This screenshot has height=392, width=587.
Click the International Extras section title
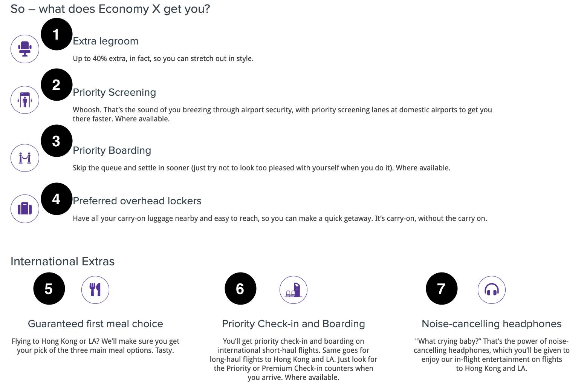pos(63,262)
